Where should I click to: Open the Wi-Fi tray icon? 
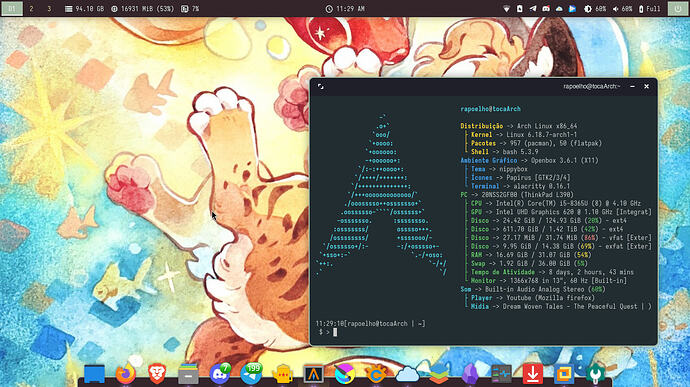click(x=506, y=8)
